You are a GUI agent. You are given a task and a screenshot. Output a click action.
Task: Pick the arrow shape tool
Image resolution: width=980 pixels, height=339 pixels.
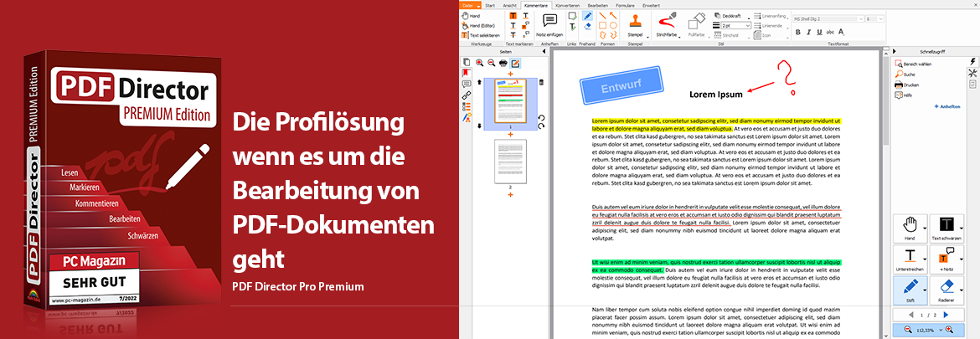[614, 16]
